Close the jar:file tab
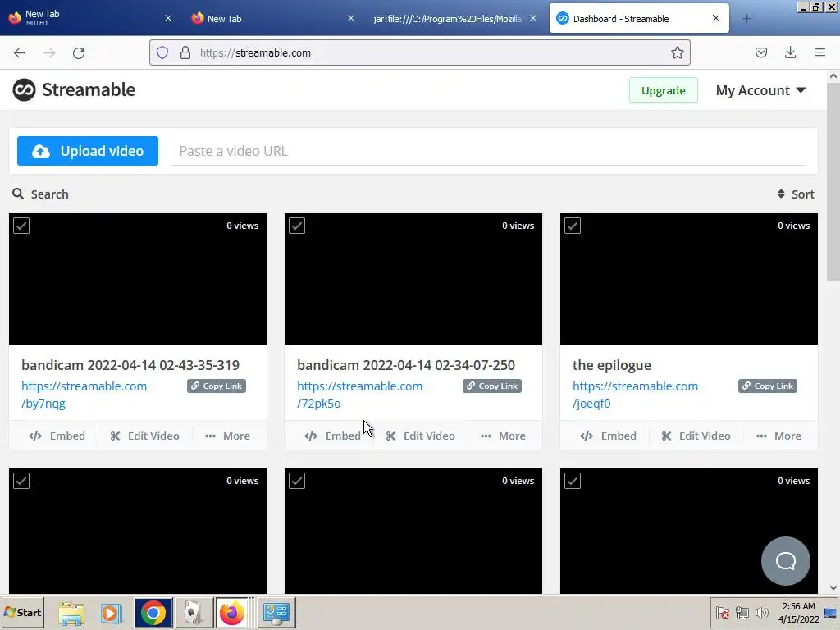This screenshot has width=840, height=630. 533,18
